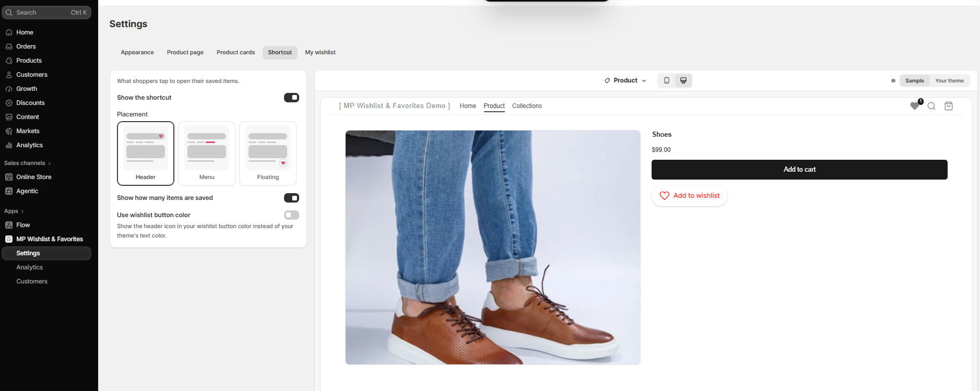This screenshot has width=980, height=391.
Task: Select Menu placement option
Action: point(207,153)
